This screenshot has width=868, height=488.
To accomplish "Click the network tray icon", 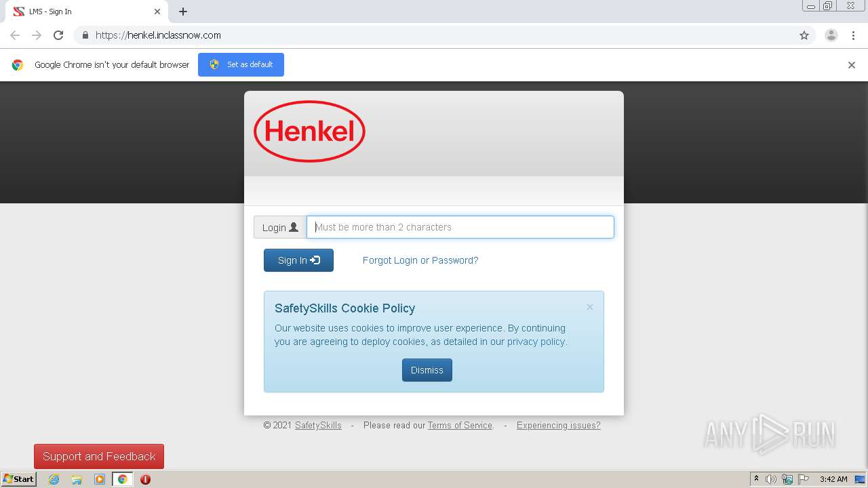I will pyautogui.click(x=787, y=479).
